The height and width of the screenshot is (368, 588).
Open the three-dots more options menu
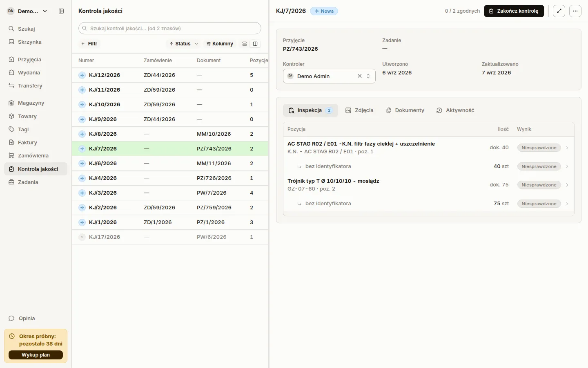click(575, 11)
